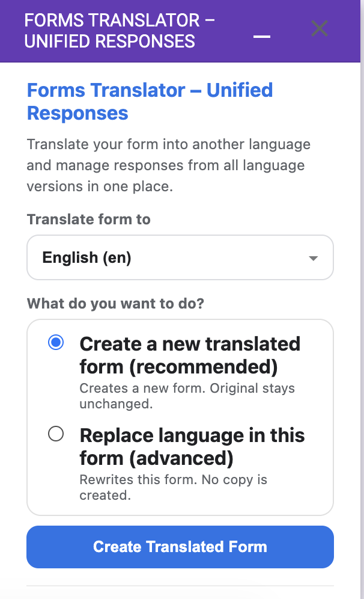Click the intro description paragraph text
364x599 pixels.
coord(168,165)
